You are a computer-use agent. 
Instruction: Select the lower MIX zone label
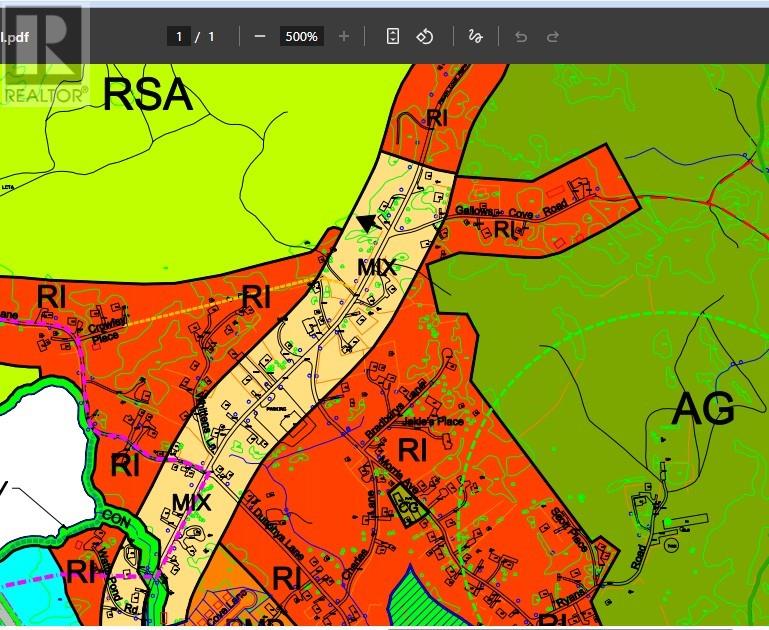click(191, 502)
